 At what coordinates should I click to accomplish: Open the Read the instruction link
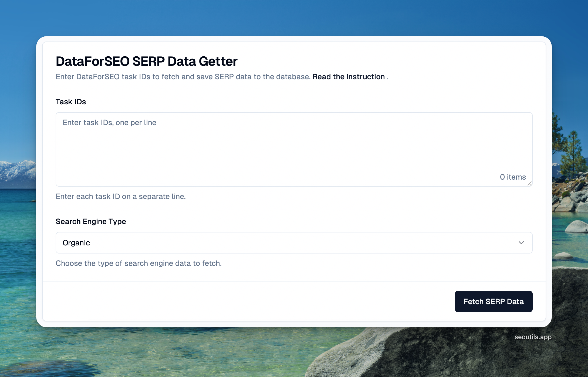click(349, 77)
